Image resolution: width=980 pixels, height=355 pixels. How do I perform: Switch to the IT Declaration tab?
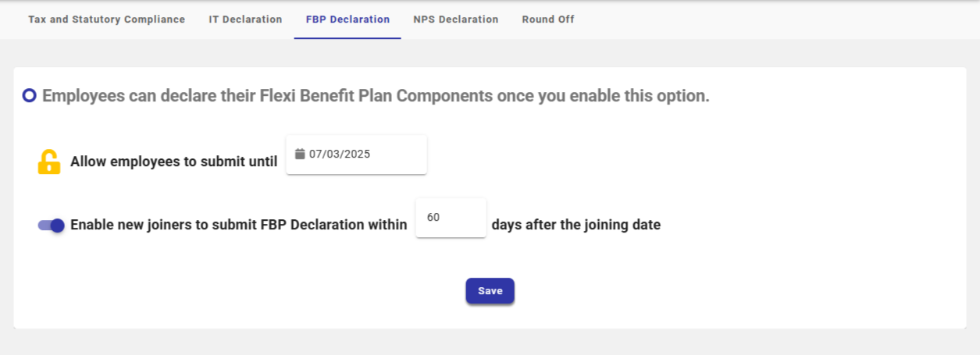point(245,20)
